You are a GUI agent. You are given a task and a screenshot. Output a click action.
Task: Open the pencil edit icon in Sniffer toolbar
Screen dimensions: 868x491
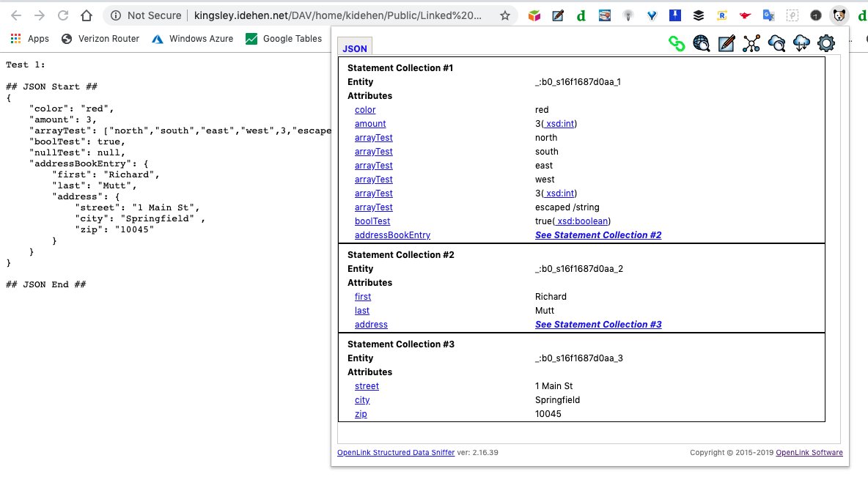(x=727, y=43)
